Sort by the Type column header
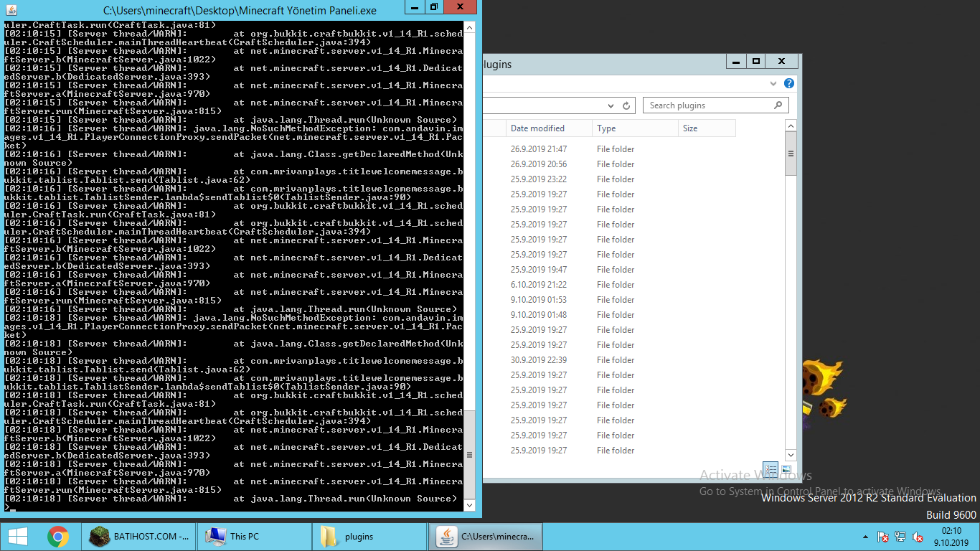980x551 pixels. [635, 128]
